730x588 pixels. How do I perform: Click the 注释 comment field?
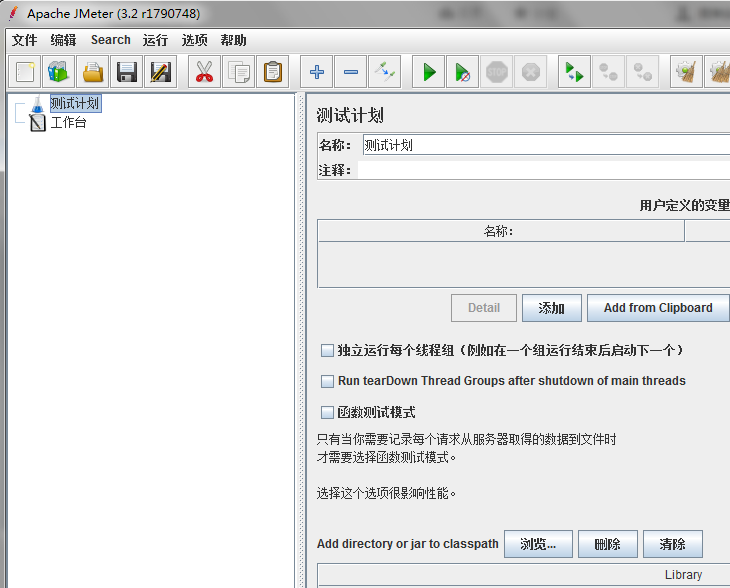(543, 170)
